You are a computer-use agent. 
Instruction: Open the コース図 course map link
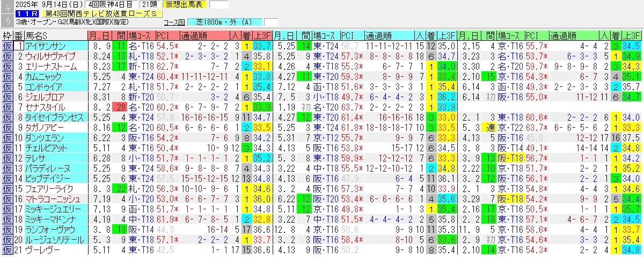click(174, 23)
